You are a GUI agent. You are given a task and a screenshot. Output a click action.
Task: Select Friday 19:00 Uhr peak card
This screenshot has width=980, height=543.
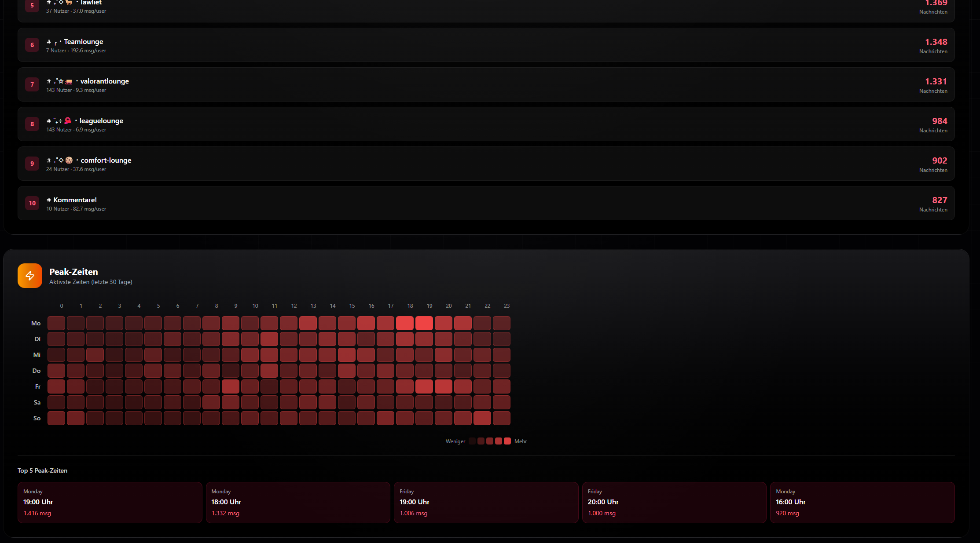[486, 502]
